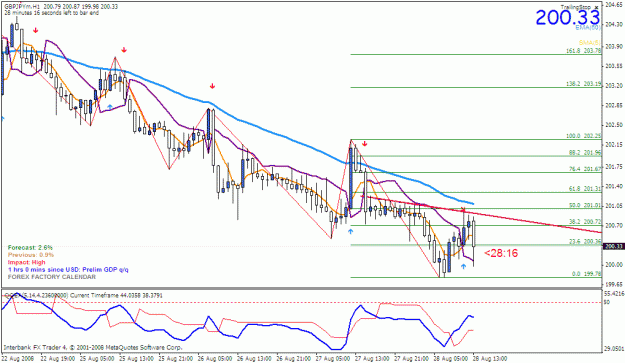Click the 25 Aug 21:00 time axis label
625x363 pixels.
coord(175,359)
